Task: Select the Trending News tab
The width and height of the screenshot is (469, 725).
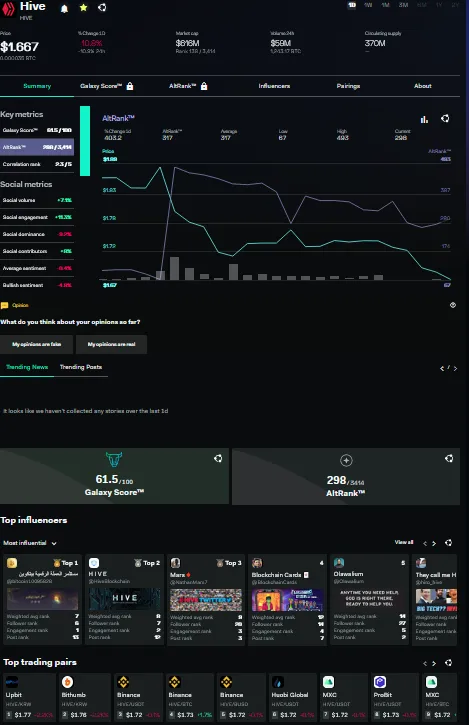Action: click(x=27, y=367)
